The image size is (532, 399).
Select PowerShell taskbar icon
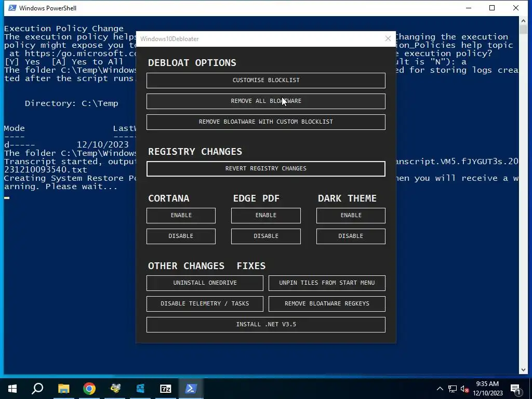click(191, 389)
